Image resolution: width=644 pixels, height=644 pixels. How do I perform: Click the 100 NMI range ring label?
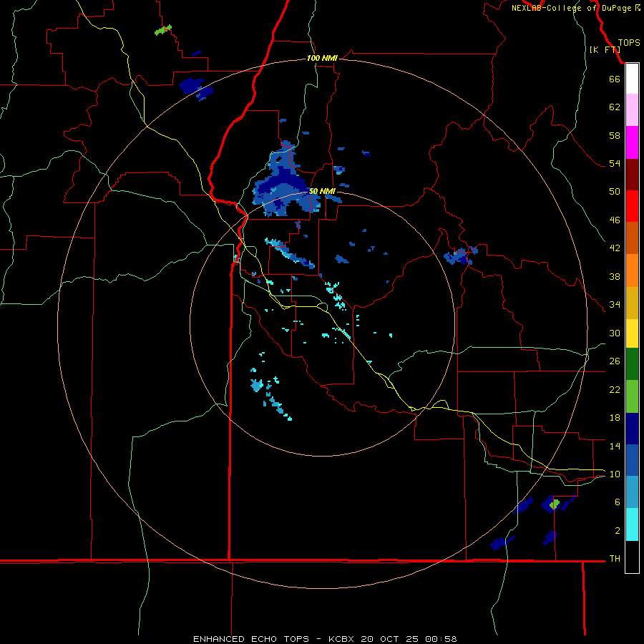click(322, 59)
